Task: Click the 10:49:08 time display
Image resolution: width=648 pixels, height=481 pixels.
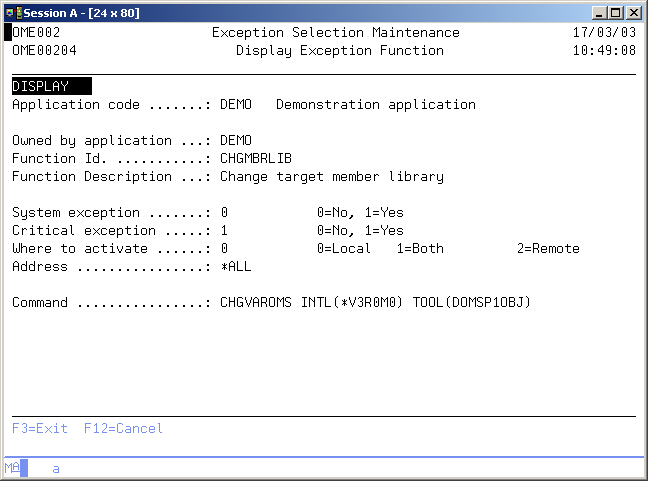Action: (604, 50)
